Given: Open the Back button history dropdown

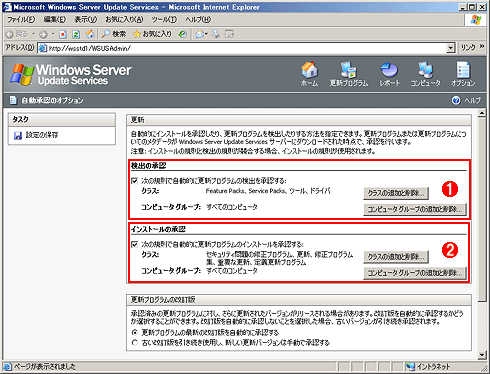Looking at the screenshot, I should [x=33, y=34].
